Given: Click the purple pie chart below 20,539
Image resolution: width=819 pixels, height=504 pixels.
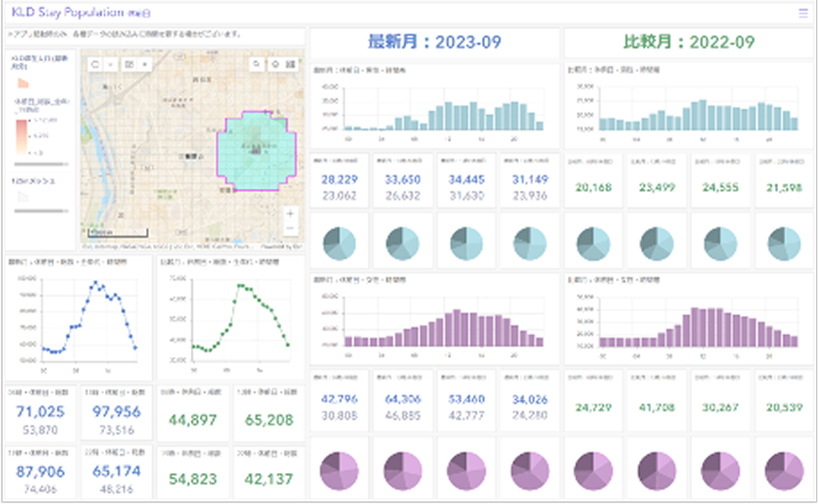Looking at the screenshot, I should point(784,471).
